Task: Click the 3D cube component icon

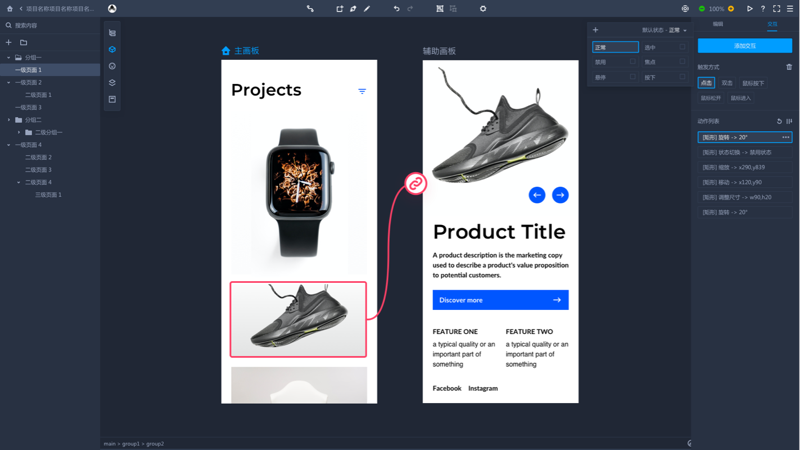Action: [x=112, y=49]
